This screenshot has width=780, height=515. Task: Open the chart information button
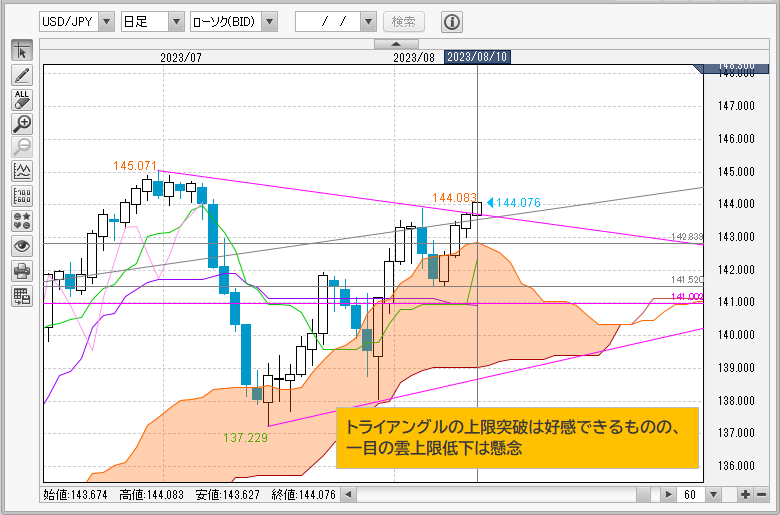[452, 22]
